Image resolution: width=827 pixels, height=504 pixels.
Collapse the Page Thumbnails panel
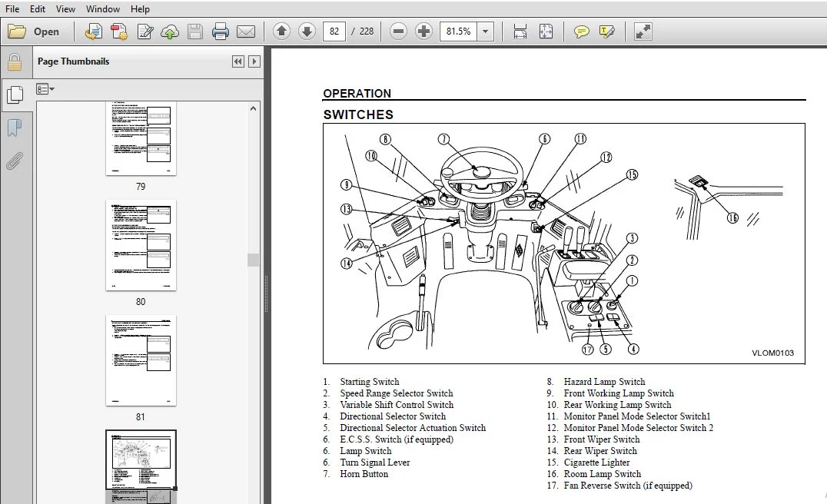click(237, 61)
